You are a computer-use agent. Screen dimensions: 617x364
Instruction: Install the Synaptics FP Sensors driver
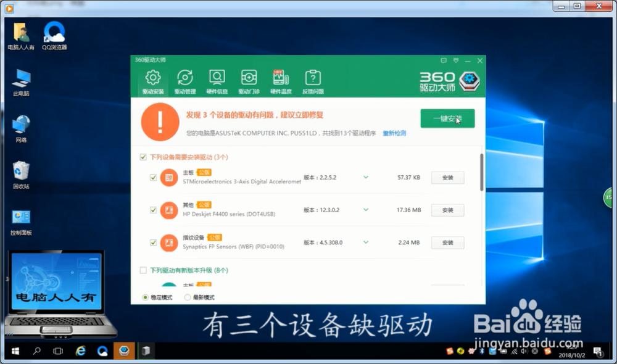pos(447,243)
